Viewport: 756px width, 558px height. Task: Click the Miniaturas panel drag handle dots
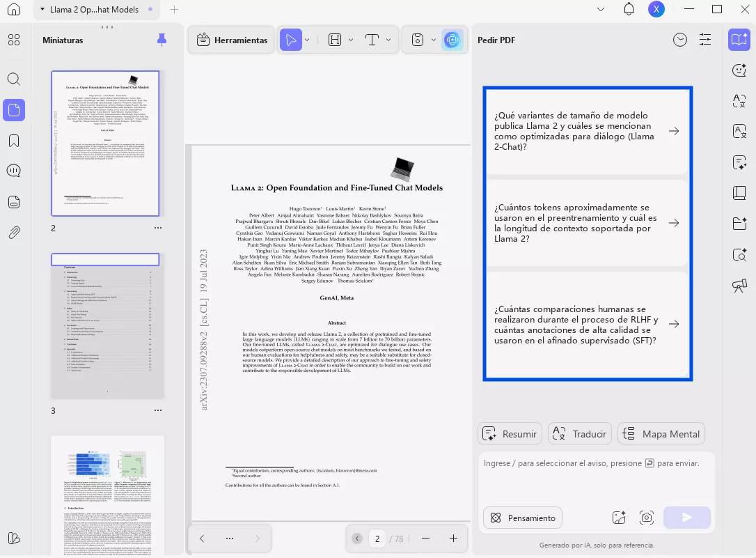coord(107,27)
